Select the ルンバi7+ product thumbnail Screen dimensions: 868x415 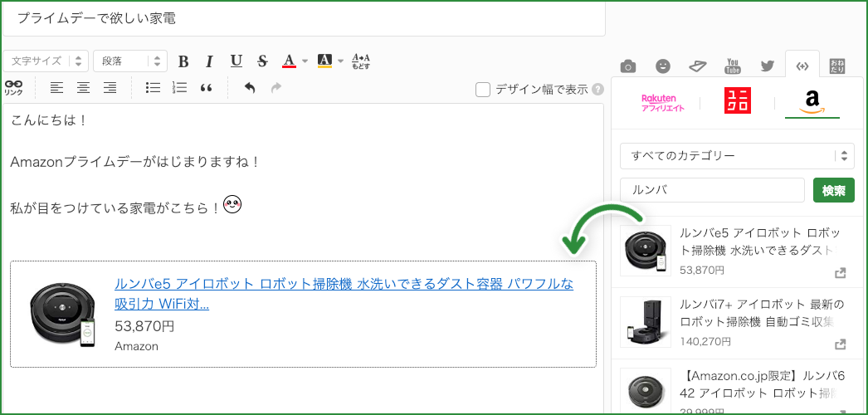(646, 322)
